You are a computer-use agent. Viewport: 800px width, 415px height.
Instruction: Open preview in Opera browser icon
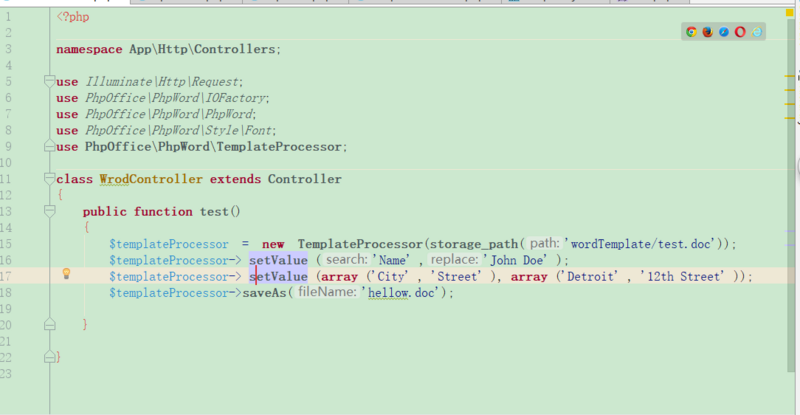pyautogui.click(x=741, y=32)
